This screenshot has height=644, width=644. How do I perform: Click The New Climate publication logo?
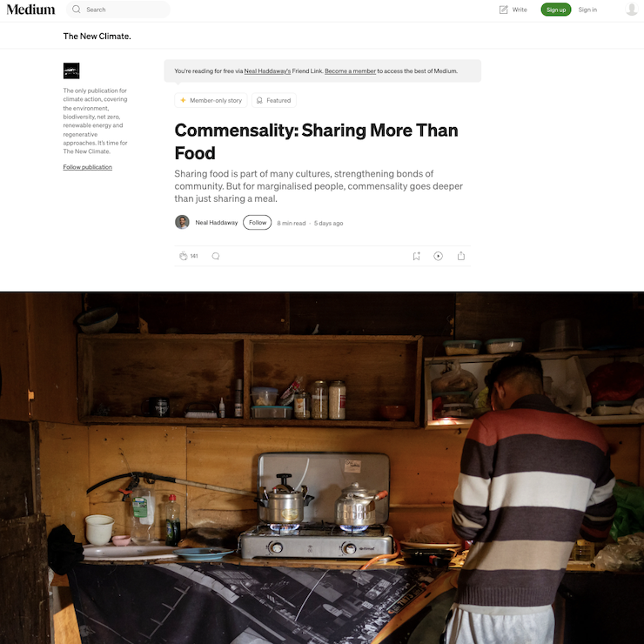(x=71, y=70)
